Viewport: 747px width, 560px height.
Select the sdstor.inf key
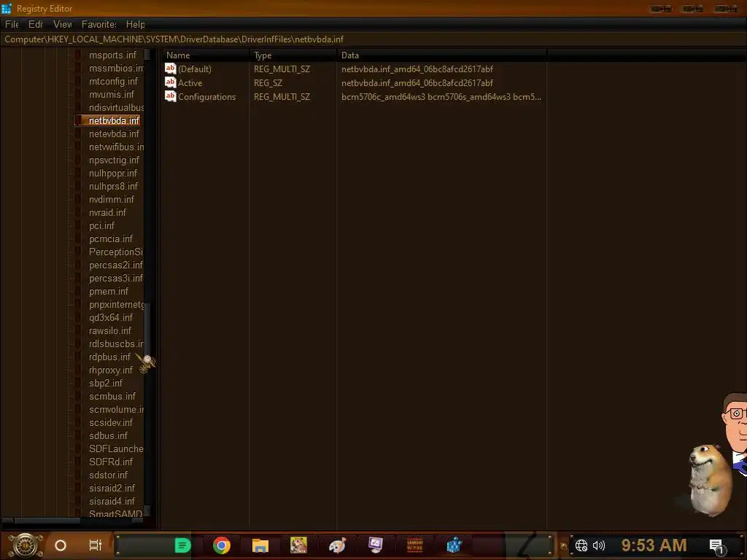(x=108, y=475)
